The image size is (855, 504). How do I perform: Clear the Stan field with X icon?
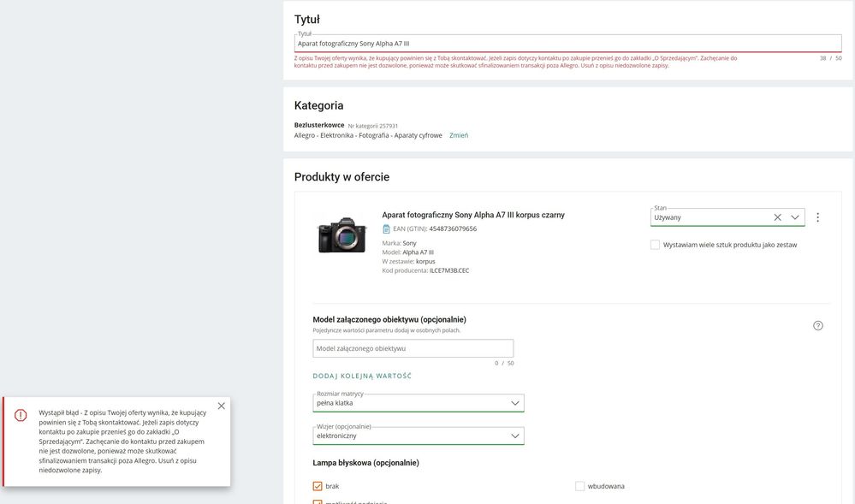pos(778,217)
